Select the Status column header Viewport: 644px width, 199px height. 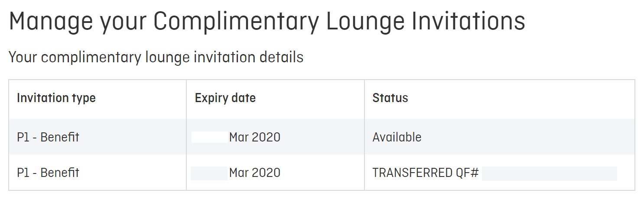click(390, 98)
